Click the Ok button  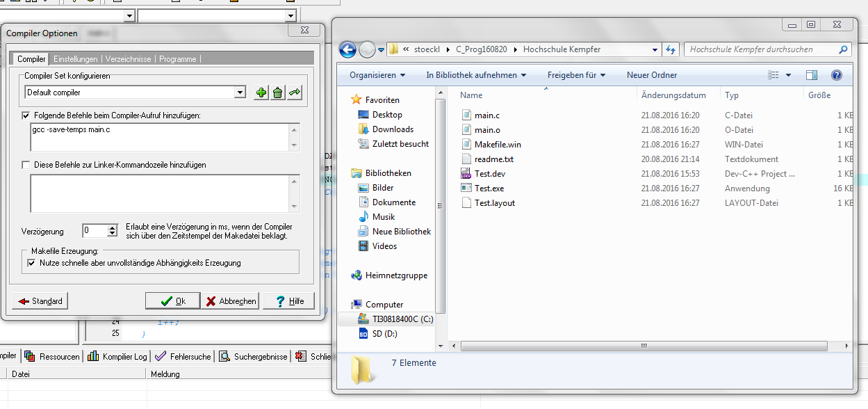[x=173, y=301]
